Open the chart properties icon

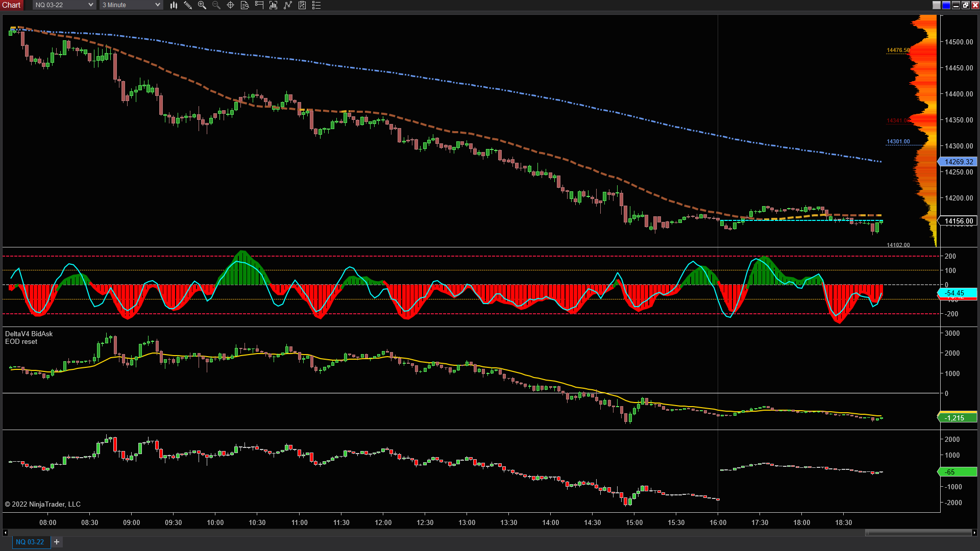coord(302,5)
